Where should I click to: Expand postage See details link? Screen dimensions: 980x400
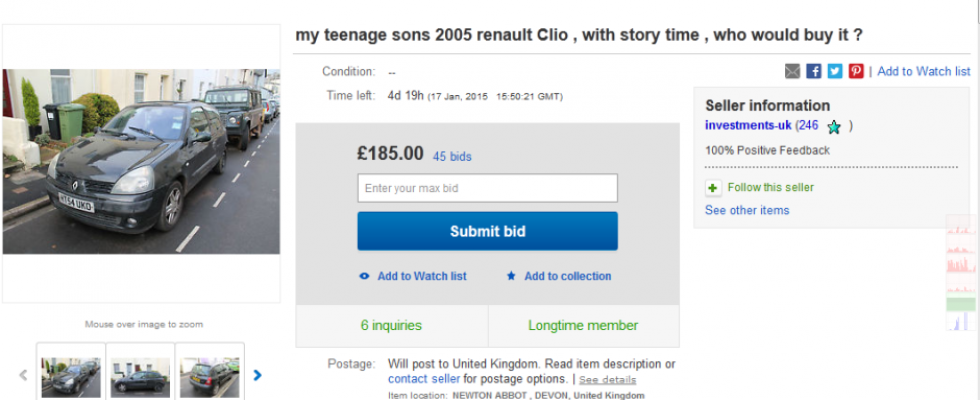pos(607,380)
